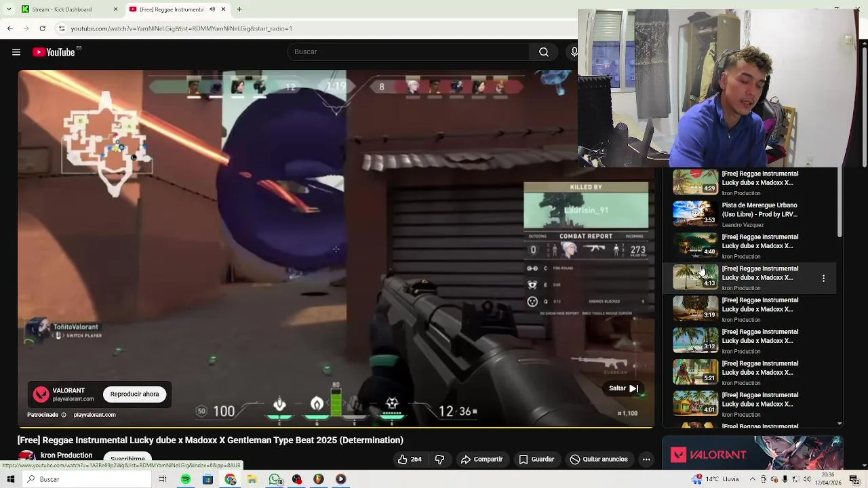Click the YouTube search magnifier button
Screen dimensions: 868x488
544,52
